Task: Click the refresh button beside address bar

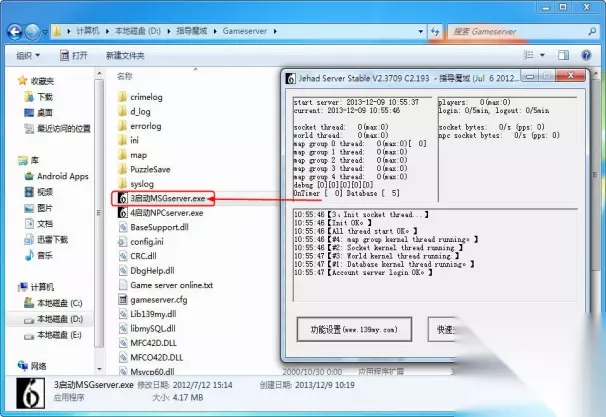Action: (x=435, y=32)
